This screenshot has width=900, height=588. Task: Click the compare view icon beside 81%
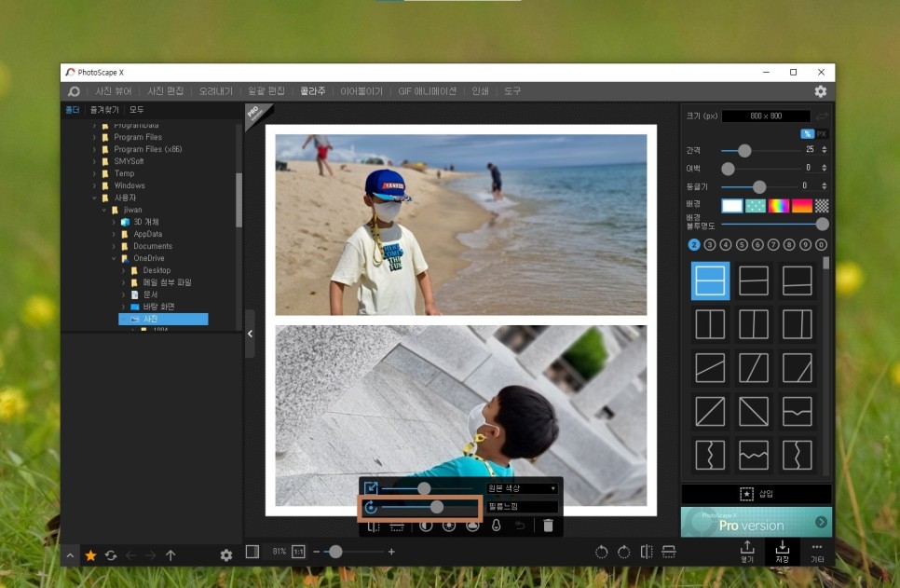click(252, 552)
